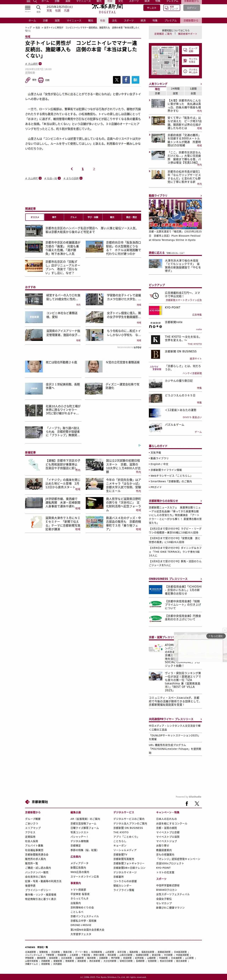Select the 京都 ranking region tab
The image size is (227, 980).
click(x=157, y=93)
